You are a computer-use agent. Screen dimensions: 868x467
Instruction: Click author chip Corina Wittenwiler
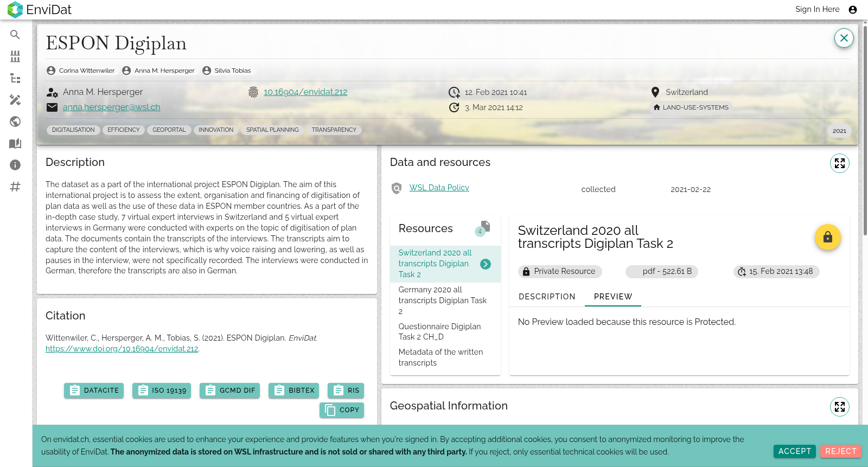[x=81, y=71]
